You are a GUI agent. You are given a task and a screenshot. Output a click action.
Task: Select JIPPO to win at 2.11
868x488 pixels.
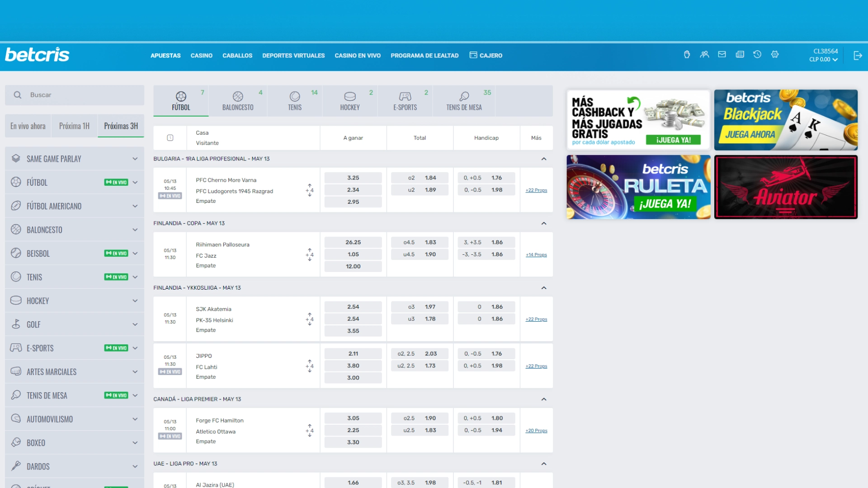(353, 354)
